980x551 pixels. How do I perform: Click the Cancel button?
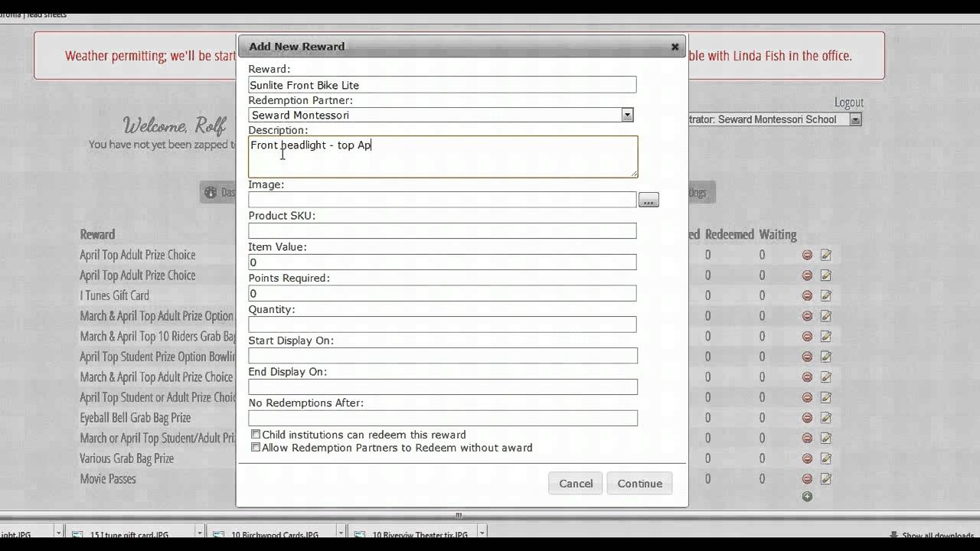click(x=576, y=484)
